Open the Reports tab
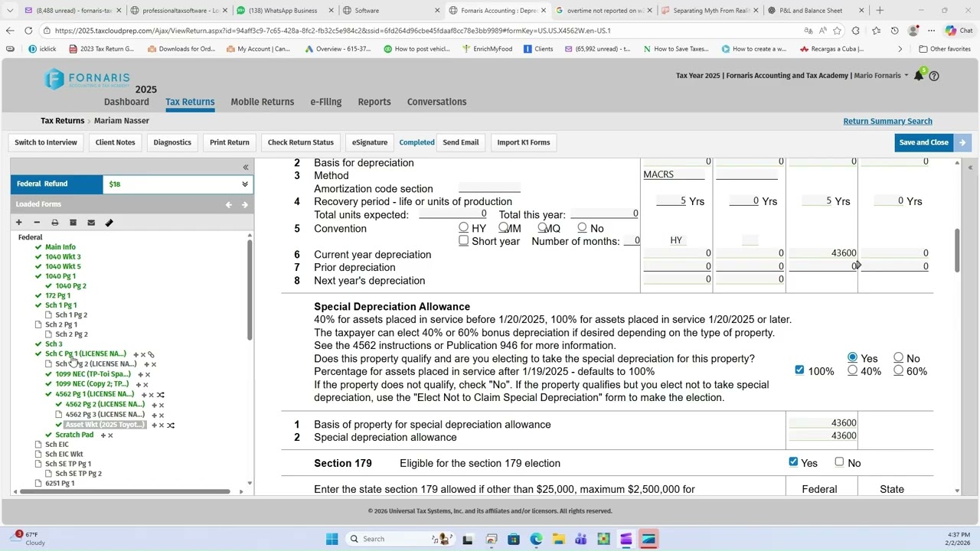Image resolution: width=980 pixels, height=551 pixels. pyautogui.click(x=374, y=102)
